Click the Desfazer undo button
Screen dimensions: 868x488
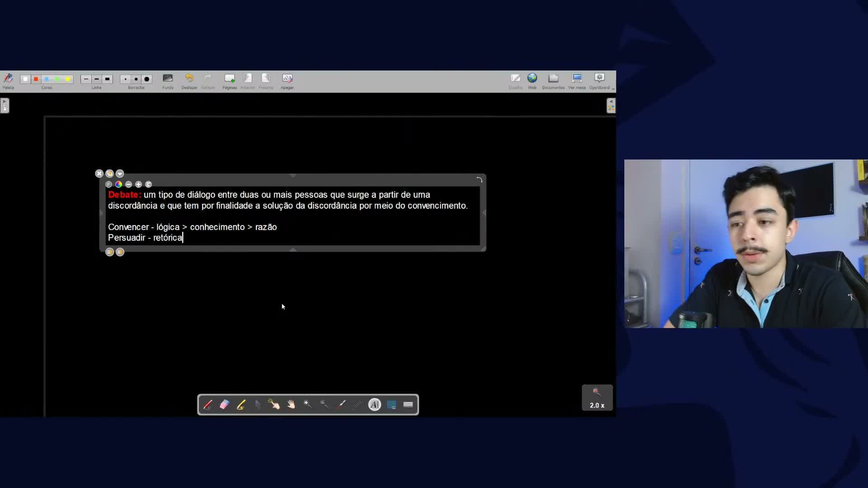[189, 81]
